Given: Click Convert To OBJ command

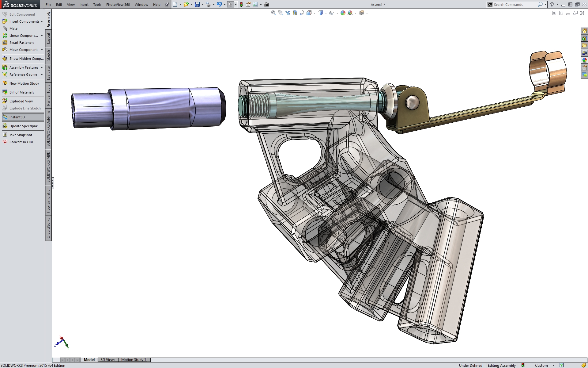Looking at the screenshot, I should (x=21, y=142).
